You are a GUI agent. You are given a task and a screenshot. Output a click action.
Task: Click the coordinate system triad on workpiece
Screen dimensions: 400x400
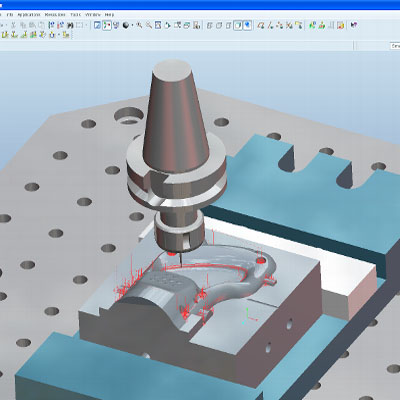(250, 315)
